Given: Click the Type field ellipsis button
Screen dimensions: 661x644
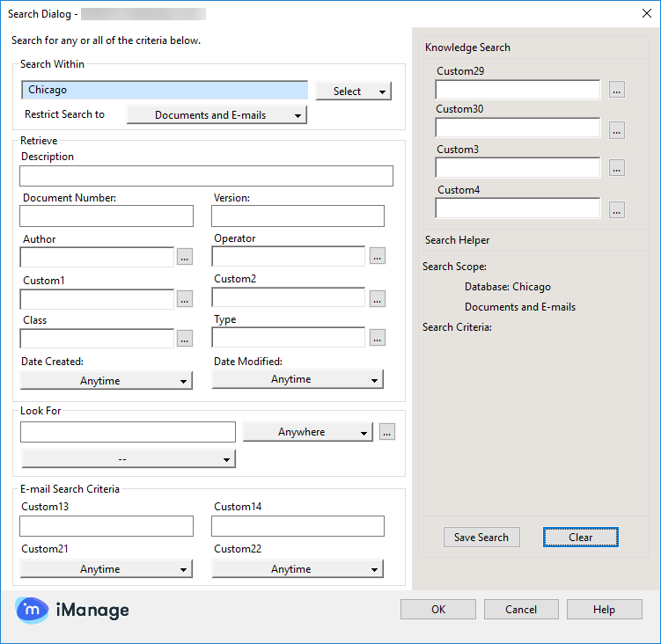Looking at the screenshot, I should pos(377,337).
